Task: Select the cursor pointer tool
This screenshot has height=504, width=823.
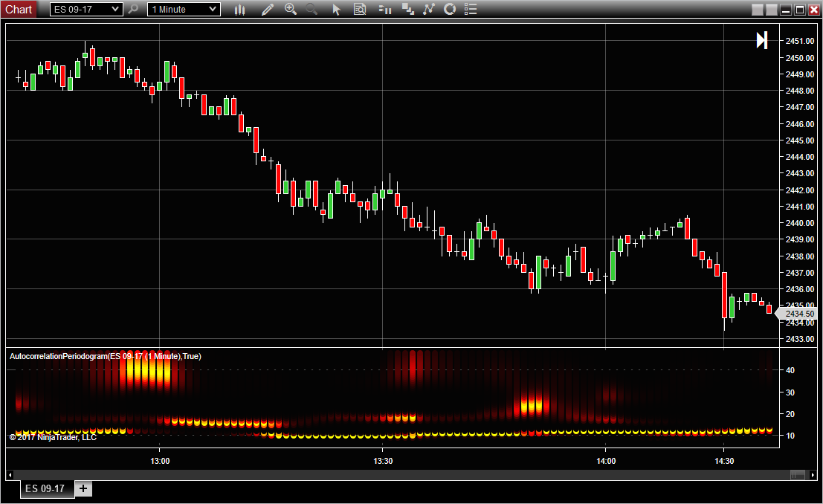Action: (337, 10)
